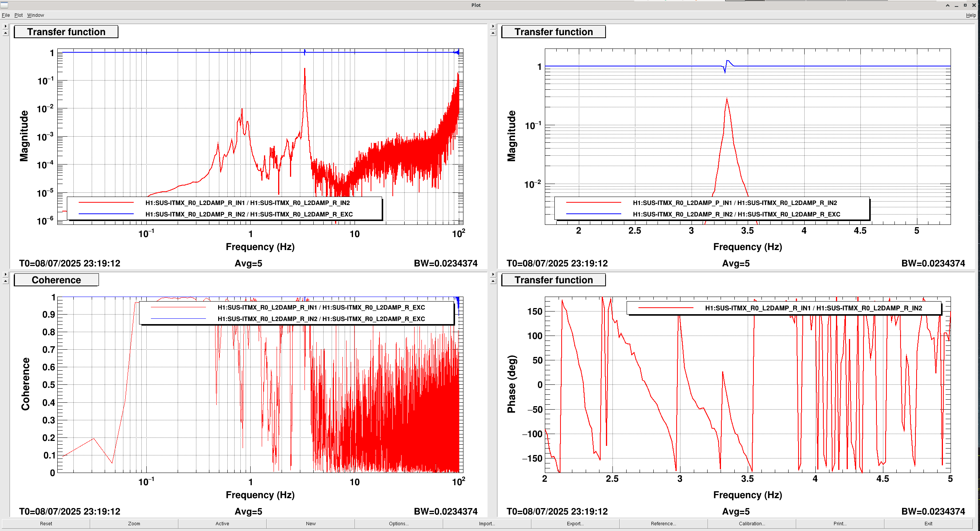Click up-arrow icon beside top-right Transfer function plot
Image resolution: width=980 pixels, height=531 pixels.
pos(493,33)
